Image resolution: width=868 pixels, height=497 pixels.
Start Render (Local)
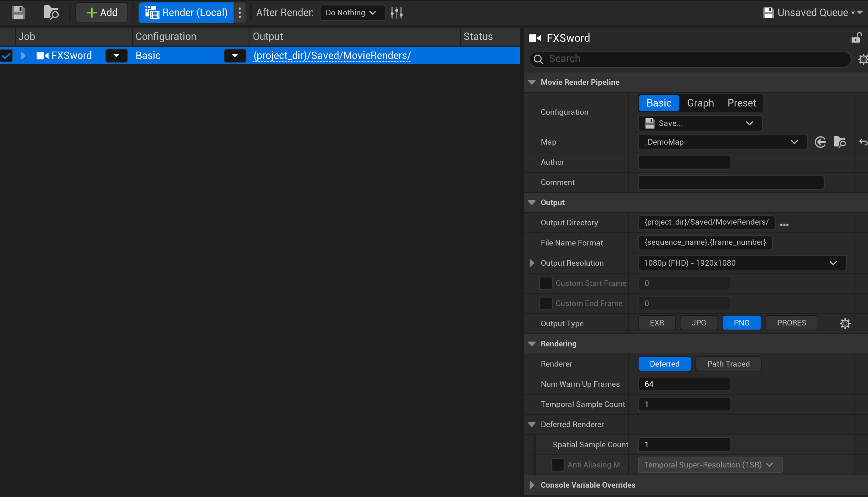[x=186, y=13]
